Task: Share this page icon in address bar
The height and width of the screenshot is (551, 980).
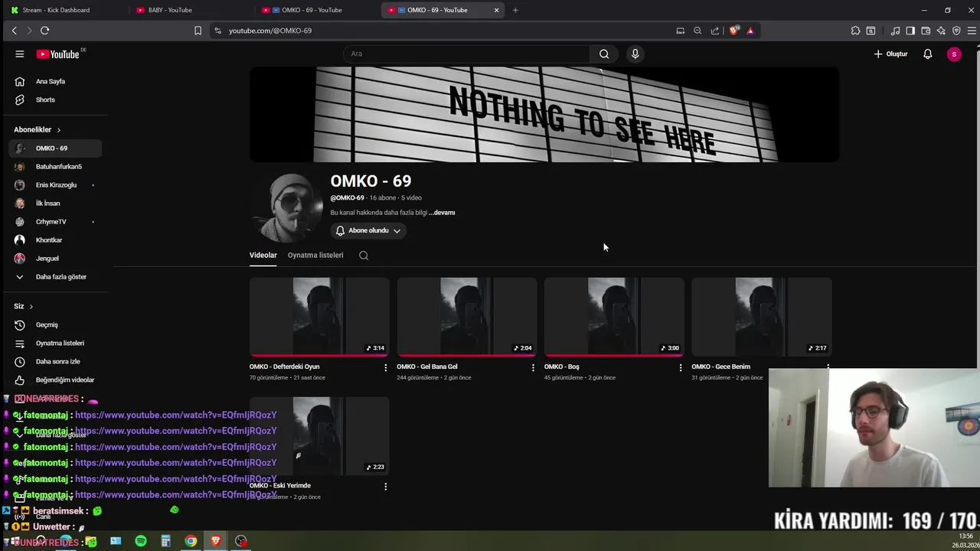Action: 715,31
